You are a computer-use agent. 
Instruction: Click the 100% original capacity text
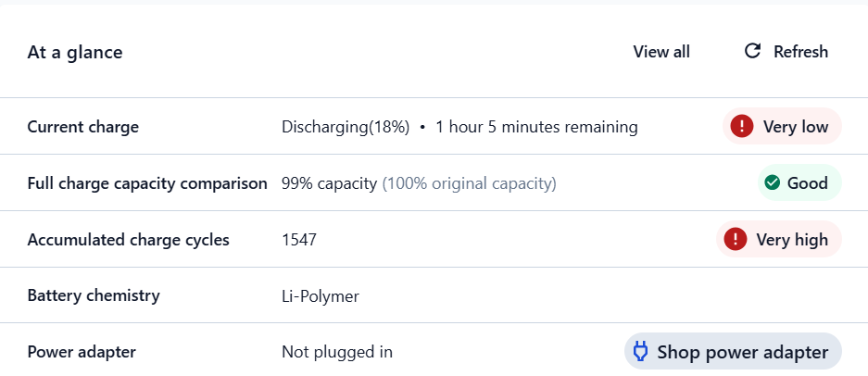[470, 183]
